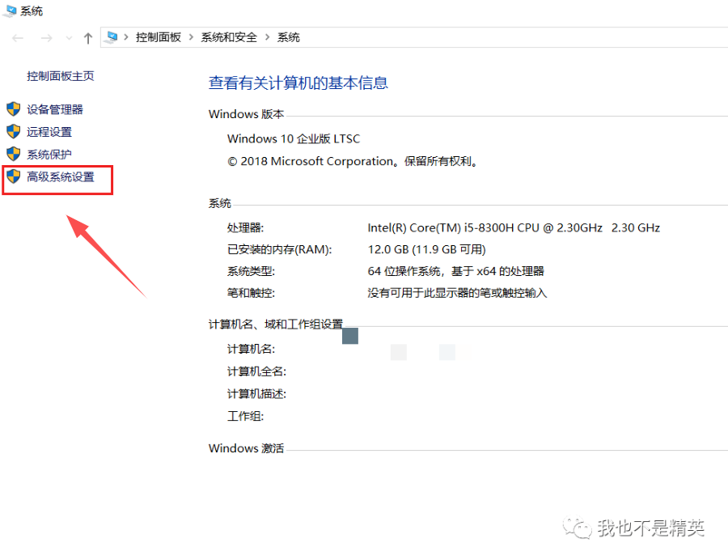Click the computer icon in the address bar
The image size is (728, 560).
pos(112,37)
